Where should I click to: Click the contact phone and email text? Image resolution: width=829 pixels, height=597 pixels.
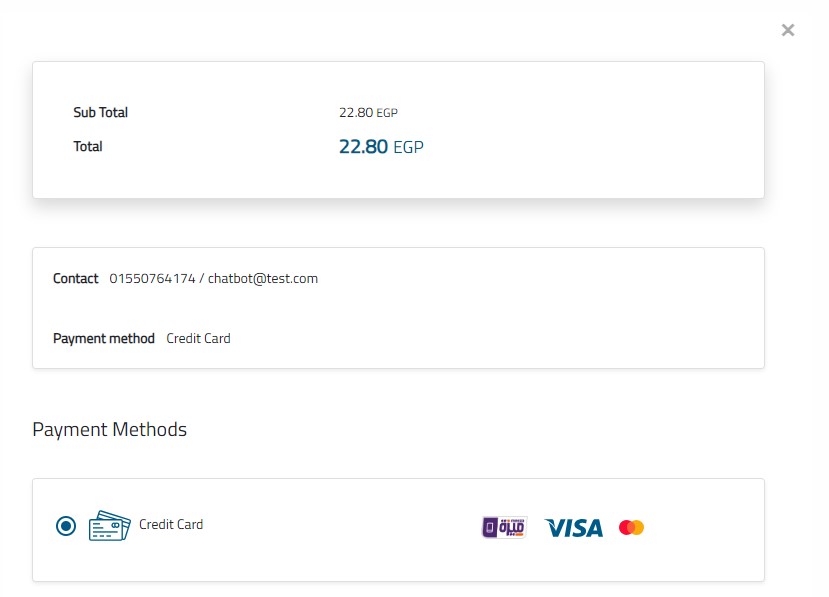(x=213, y=278)
